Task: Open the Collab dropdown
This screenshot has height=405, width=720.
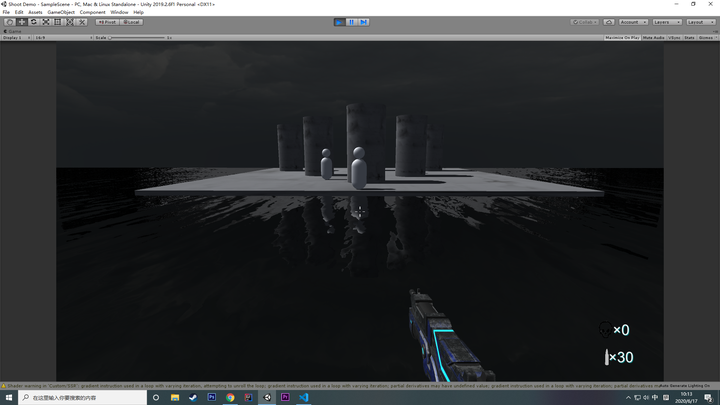Action: tap(585, 22)
